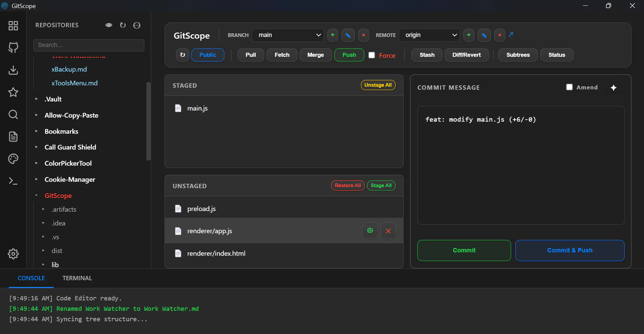The image size is (644, 334).
Task: Click Stage All
Action: coord(381,185)
